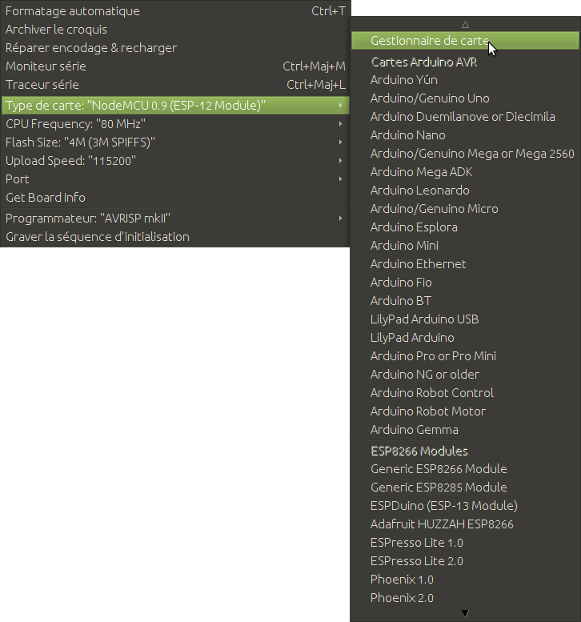Expand Programmateur AVRISP mkII submenu
Viewport: 581px width, 622px height.
(175, 218)
